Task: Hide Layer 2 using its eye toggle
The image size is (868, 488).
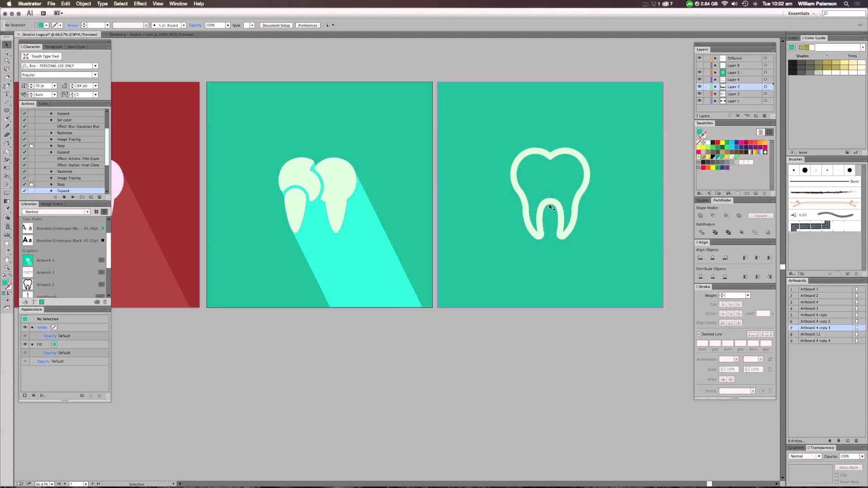Action: [x=699, y=94]
